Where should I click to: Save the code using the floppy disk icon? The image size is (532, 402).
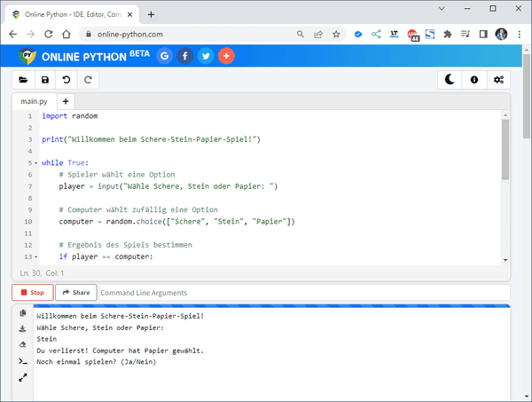pyautogui.click(x=45, y=80)
